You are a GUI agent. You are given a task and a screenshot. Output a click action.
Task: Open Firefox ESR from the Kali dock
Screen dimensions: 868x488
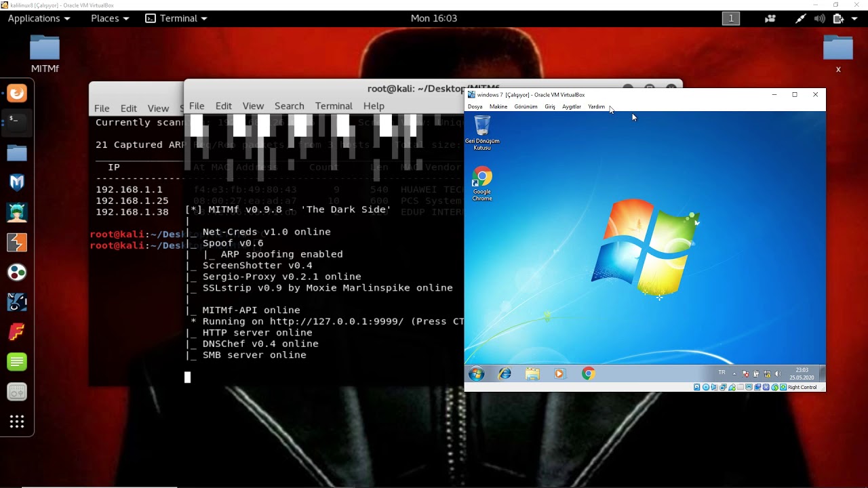tap(16, 93)
